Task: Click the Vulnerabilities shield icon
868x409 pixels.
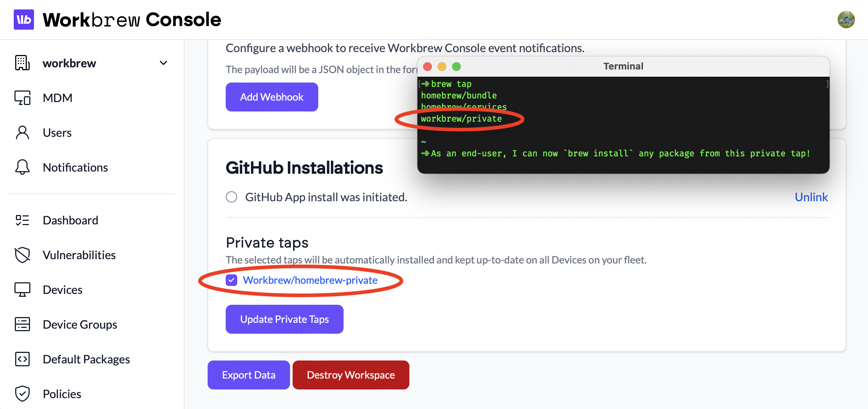Action: 22,255
